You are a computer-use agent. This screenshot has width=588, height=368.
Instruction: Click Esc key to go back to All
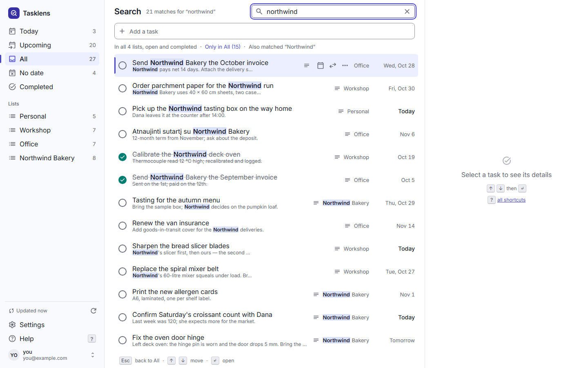pos(125,361)
